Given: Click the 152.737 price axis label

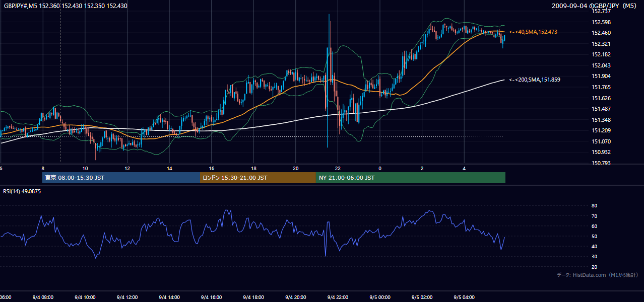Looking at the screenshot, I should [x=602, y=11].
